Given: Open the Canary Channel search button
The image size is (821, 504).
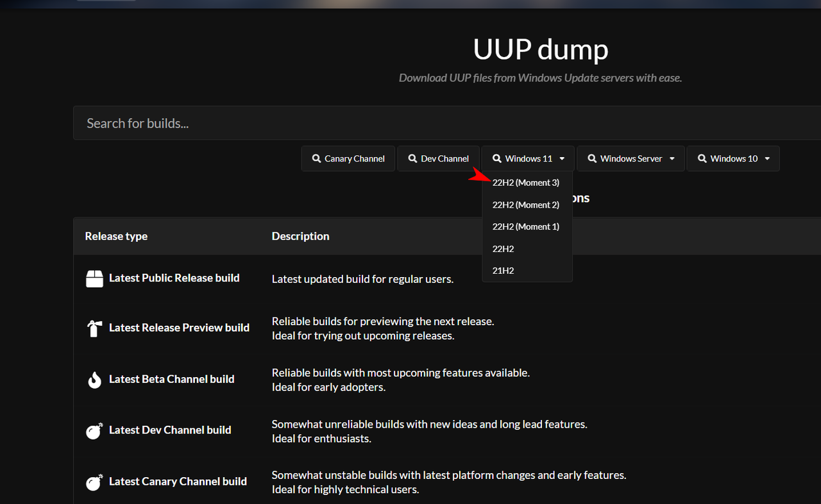Looking at the screenshot, I should point(348,158).
